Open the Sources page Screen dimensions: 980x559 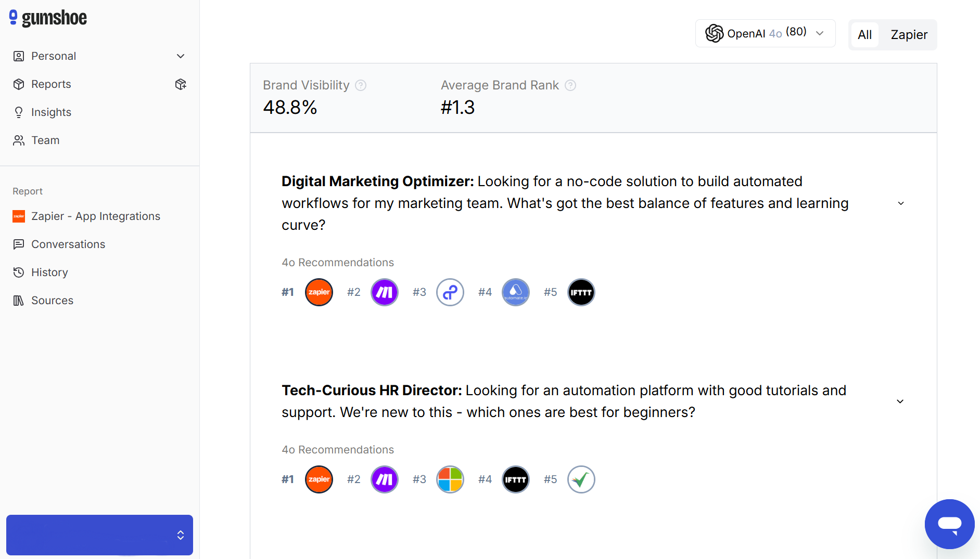[52, 301]
